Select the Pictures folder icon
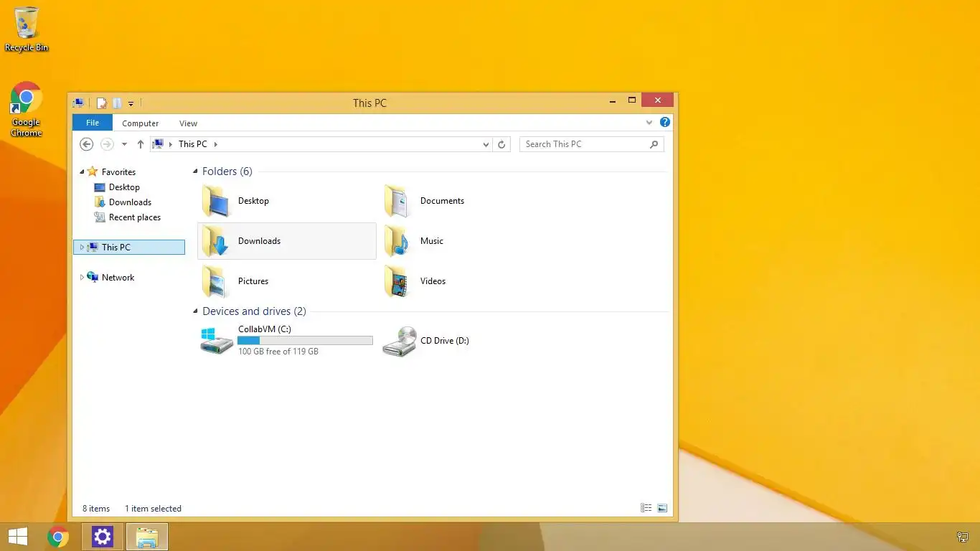The height and width of the screenshot is (551, 980). click(215, 281)
